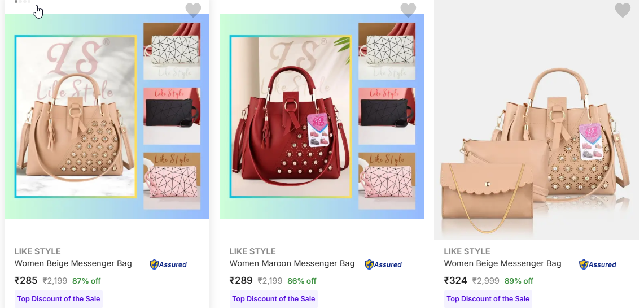644x308 pixels.
Task: Open the ₹324 Women Beige Messenger Bag title
Action: pos(502,263)
